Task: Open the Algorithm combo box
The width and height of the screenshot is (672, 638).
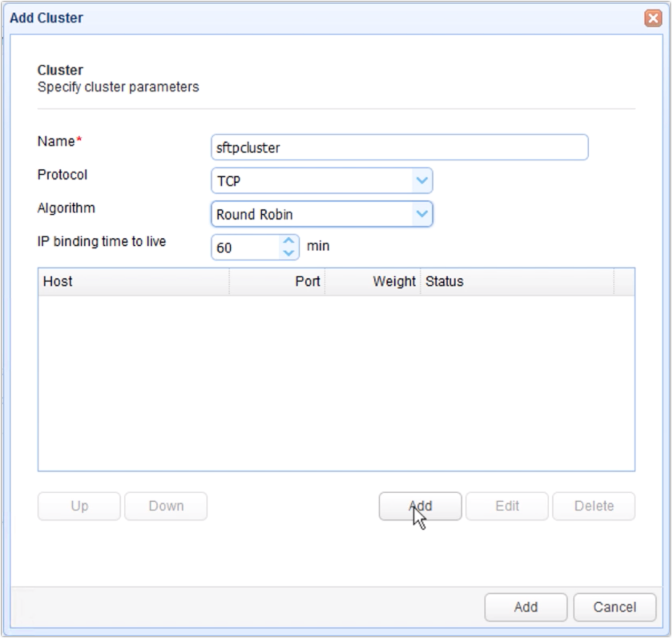Action: [321, 214]
